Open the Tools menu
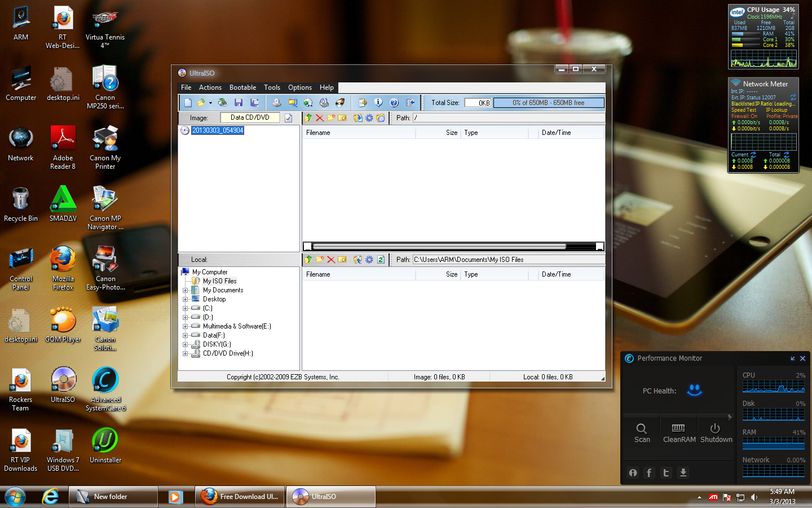Viewport: 812px width, 508px height. [272, 87]
